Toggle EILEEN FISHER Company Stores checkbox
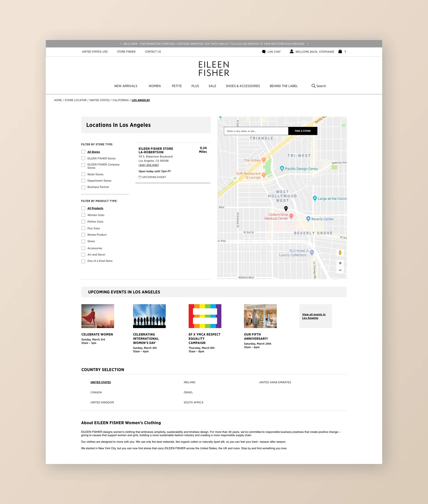 pyautogui.click(x=83, y=165)
